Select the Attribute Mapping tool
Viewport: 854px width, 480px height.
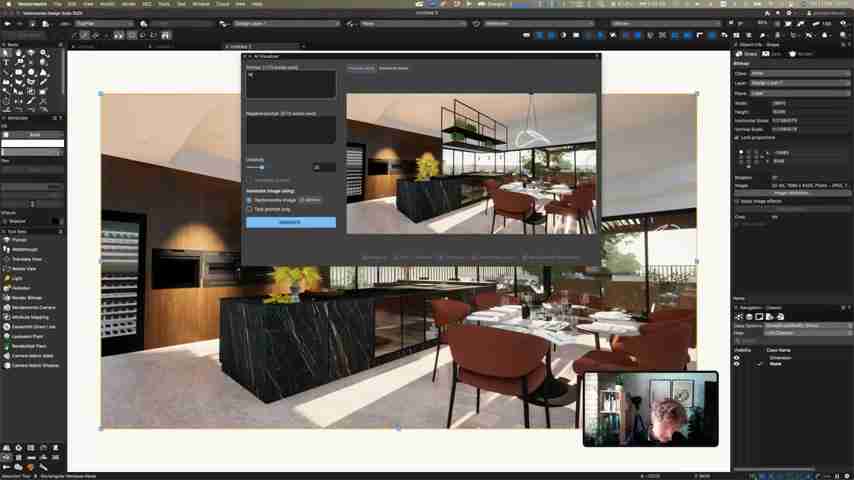pos(30,317)
